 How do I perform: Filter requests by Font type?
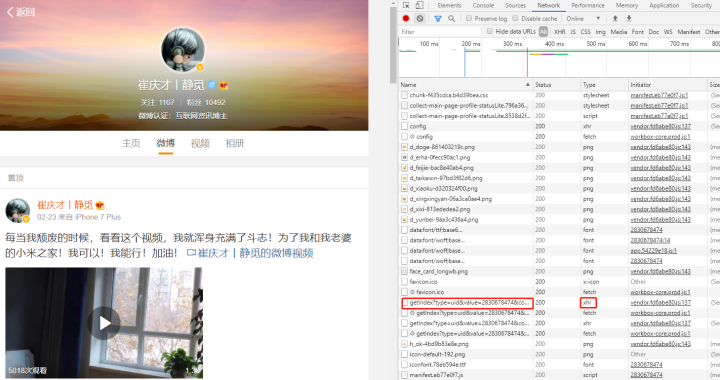point(637,32)
